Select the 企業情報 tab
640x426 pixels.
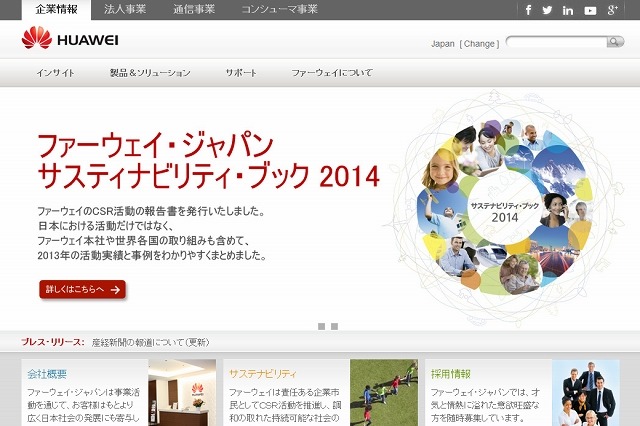coord(56,9)
